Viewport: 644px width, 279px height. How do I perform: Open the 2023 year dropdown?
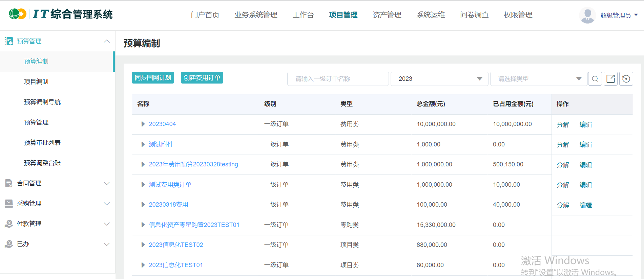pyautogui.click(x=439, y=79)
